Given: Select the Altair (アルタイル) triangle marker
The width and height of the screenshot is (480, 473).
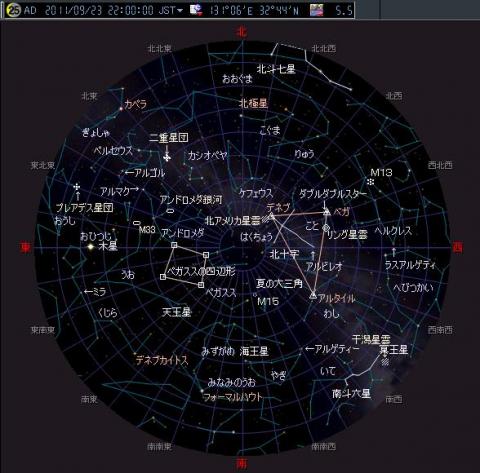Looking at the screenshot, I should tap(313, 295).
